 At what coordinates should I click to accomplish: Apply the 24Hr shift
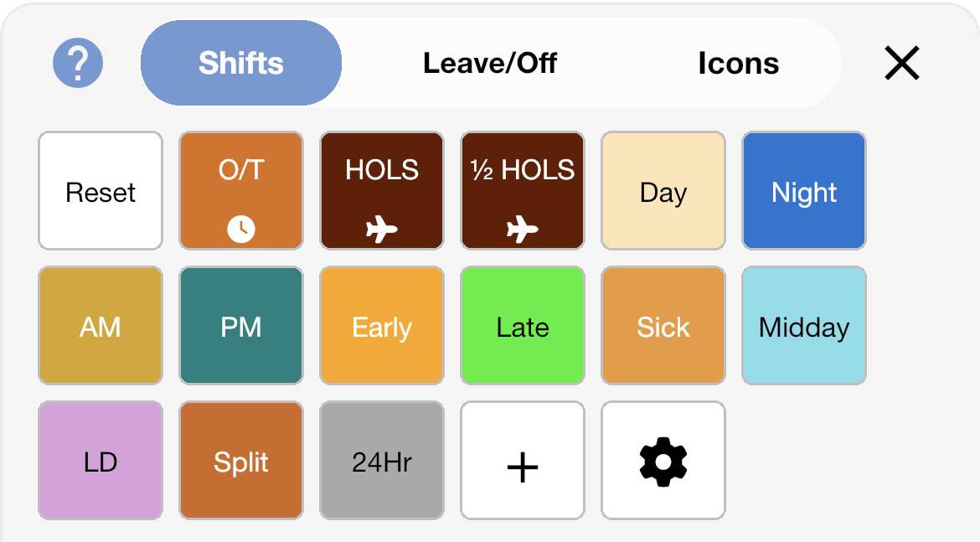[381, 460]
